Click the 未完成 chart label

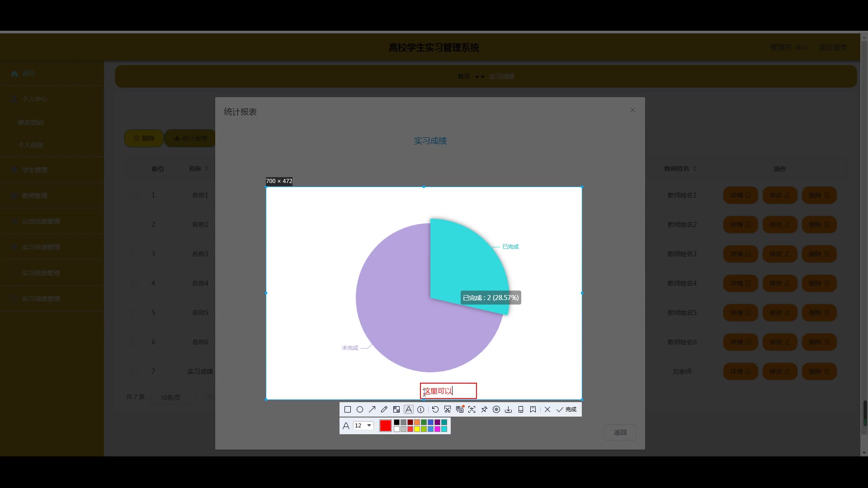click(350, 348)
